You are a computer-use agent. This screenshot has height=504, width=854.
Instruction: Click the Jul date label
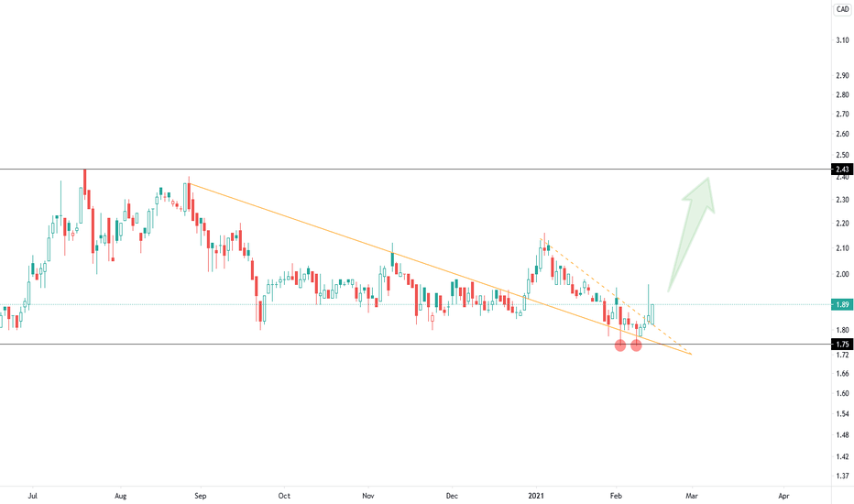coord(33,496)
